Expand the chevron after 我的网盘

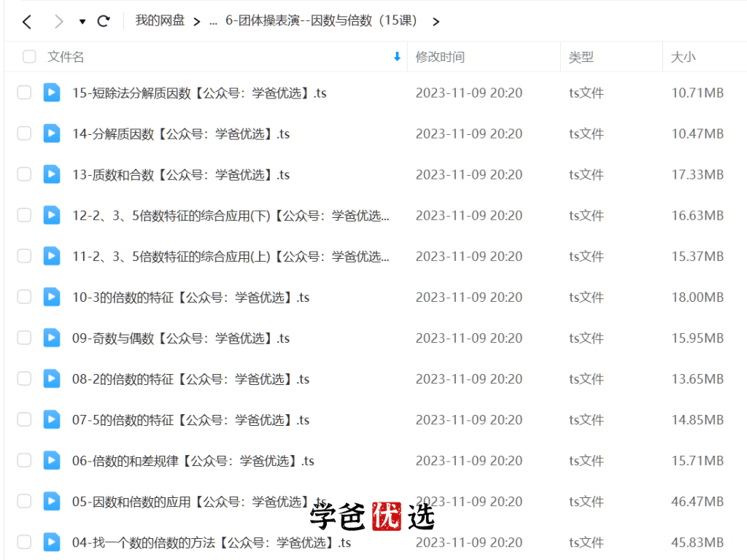coord(197,21)
